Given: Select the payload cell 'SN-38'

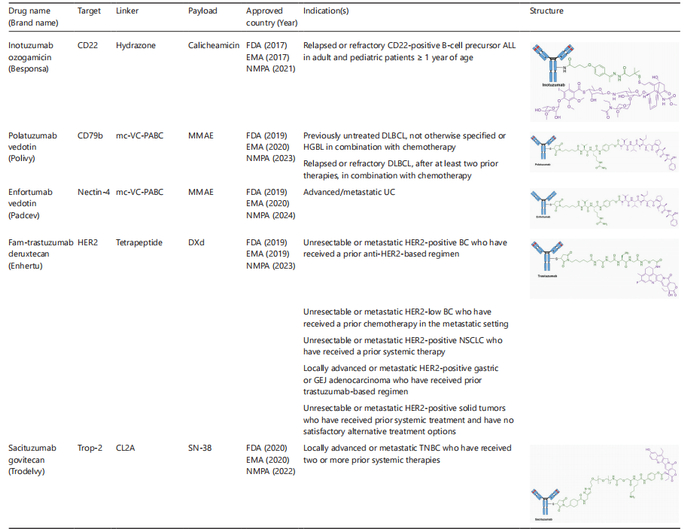Looking at the screenshot, I should pyautogui.click(x=200, y=448).
